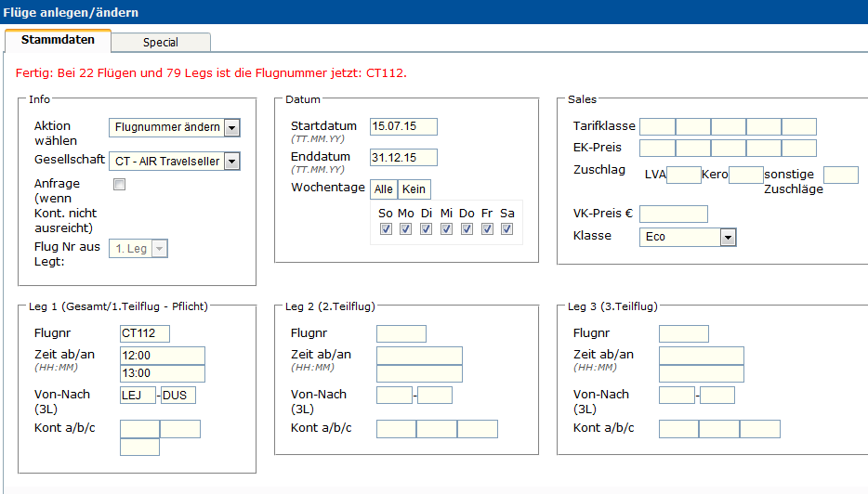The width and height of the screenshot is (868, 494).
Task: Click the Leg 1 Flugnr field
Action: pos(144,334)
